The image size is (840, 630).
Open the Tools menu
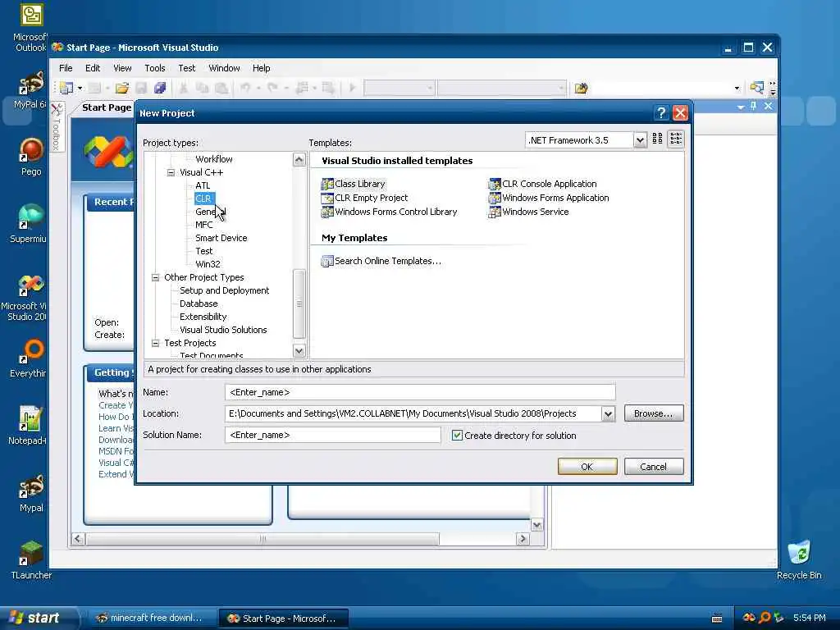click(155, 68)
